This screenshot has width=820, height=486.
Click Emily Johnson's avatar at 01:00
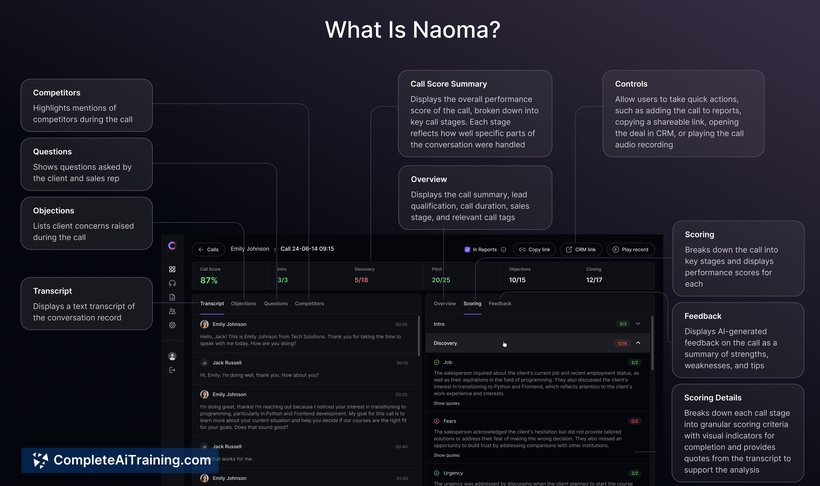[x=204, y=478]
